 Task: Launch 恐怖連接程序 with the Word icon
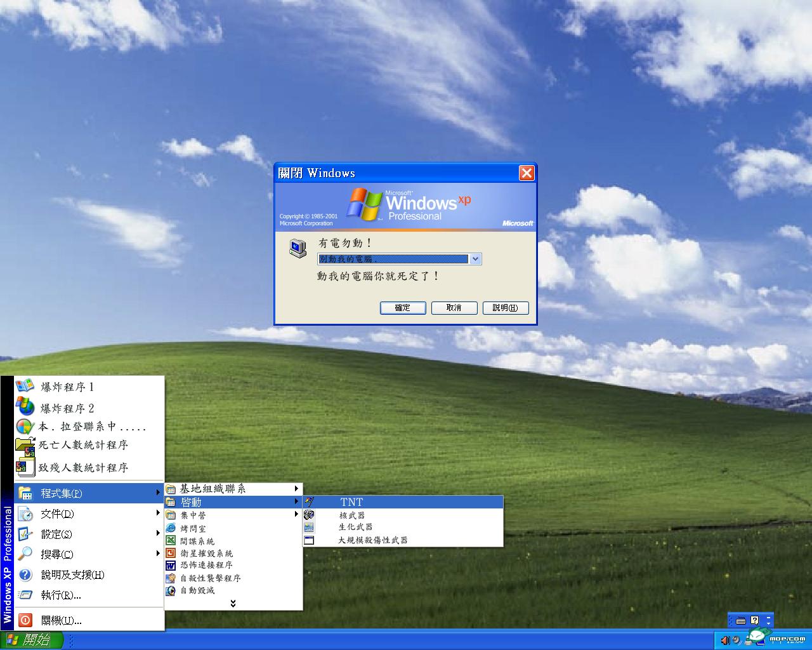click(x=233, y=565)
